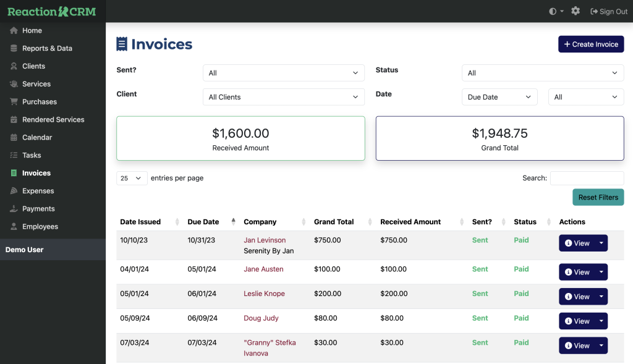Sort table by Due Date column

(203, 222)
